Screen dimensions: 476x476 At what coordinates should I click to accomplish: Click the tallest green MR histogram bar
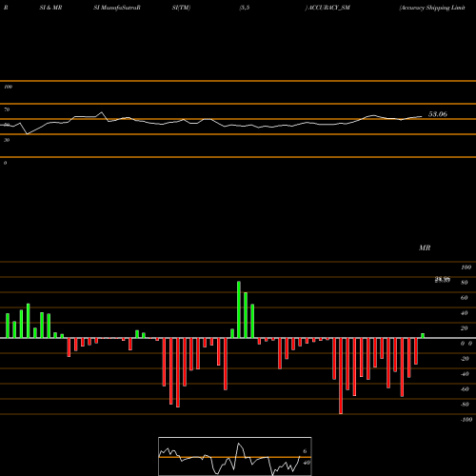tap(239, 309)
